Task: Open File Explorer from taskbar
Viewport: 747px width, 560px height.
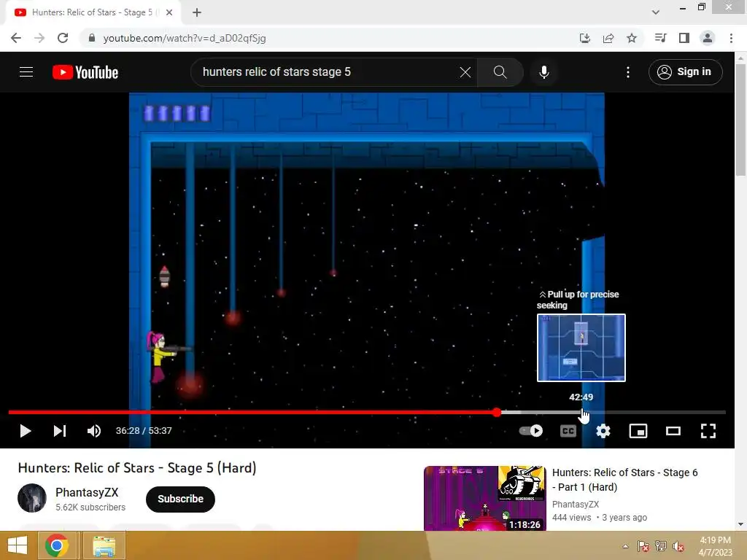Action: [104, 545]
